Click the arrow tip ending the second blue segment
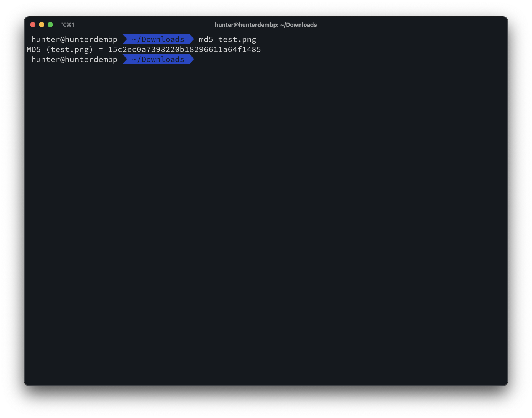This screenshot has width=532, height=418. click(x=192, y=59)
